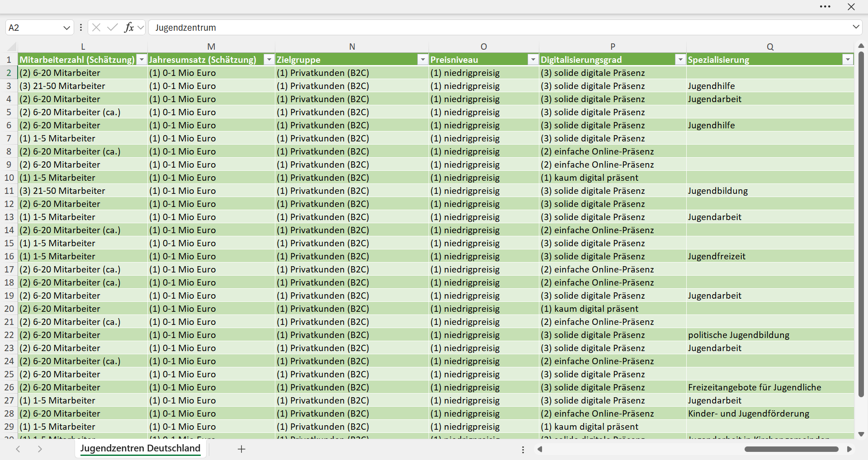
Task: Click the Cancel entry X icon
Action: [96, 28]
